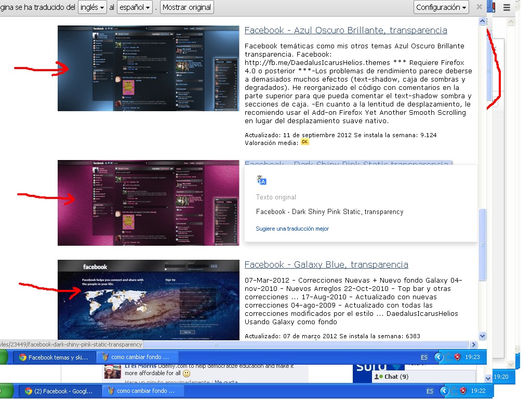Click the ES language indicator near 19:22
The image size is (532, 399).
tap(430, 391)
